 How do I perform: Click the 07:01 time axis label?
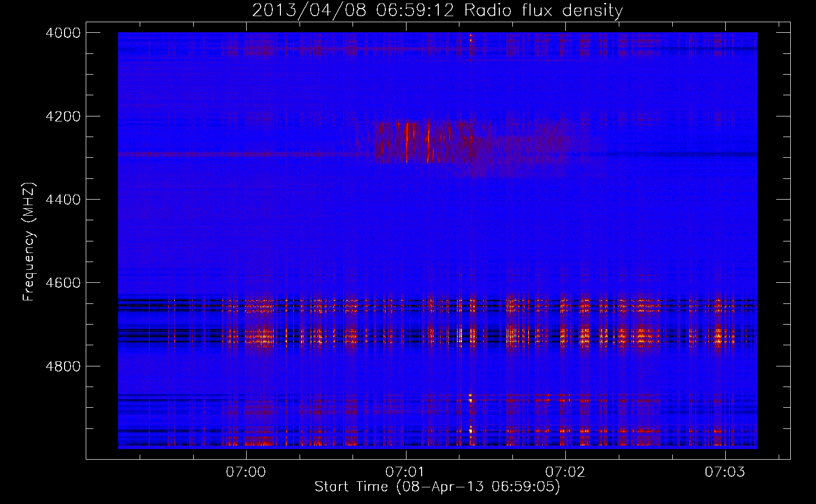pos(405,472)
